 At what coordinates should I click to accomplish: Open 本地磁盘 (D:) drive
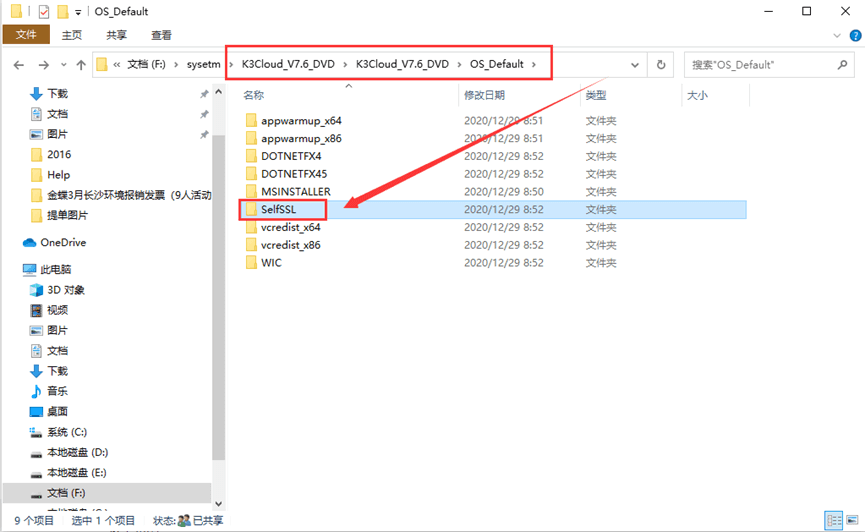click(x=77, y=453)
